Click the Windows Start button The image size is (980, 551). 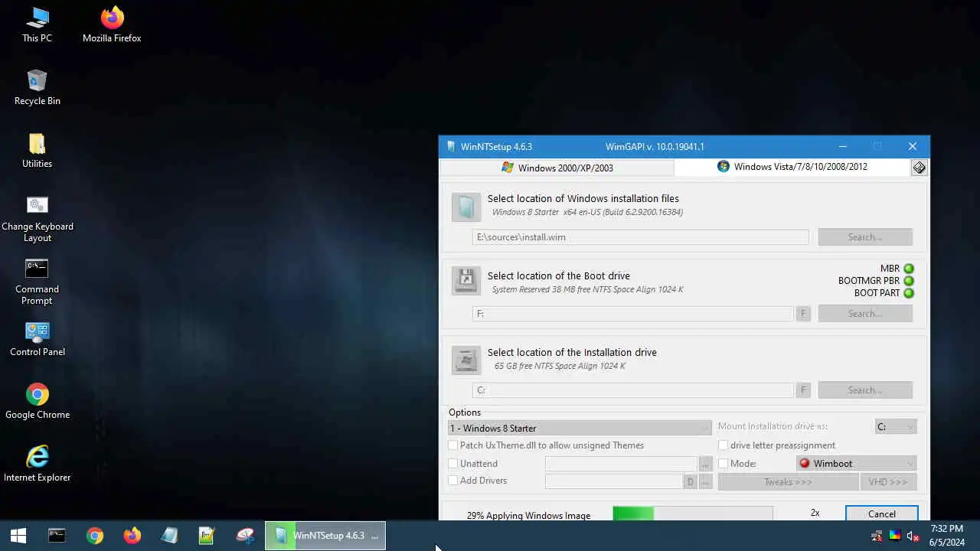click(x=18, y=536)
